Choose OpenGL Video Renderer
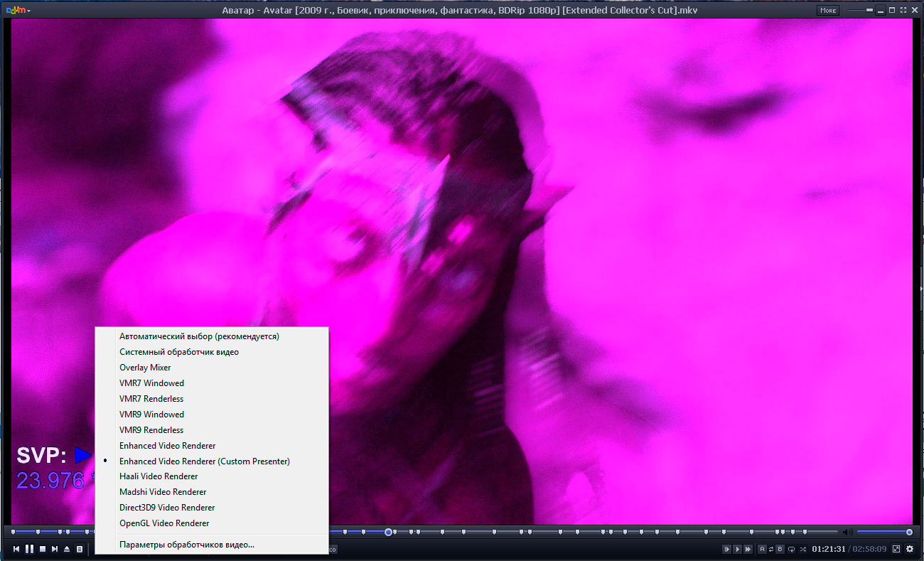Image resolution: width=924 pixels, height=561 pixels. [212, 523]
